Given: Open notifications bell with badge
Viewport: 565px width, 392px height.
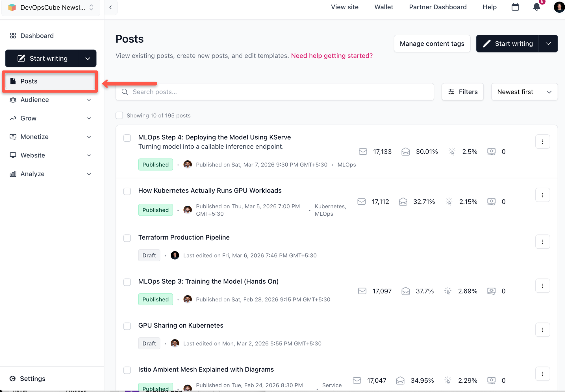Looking at the screenshot, I should (x=536, y=7).
